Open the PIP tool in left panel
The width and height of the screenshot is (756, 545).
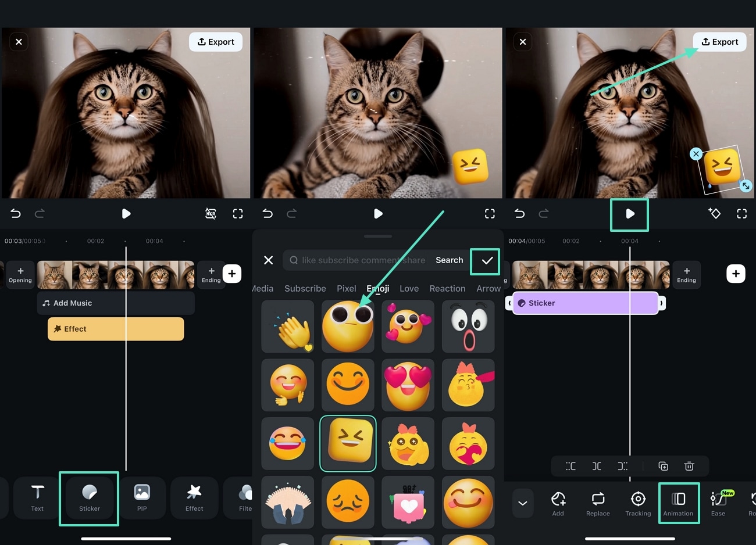(142, 499)
